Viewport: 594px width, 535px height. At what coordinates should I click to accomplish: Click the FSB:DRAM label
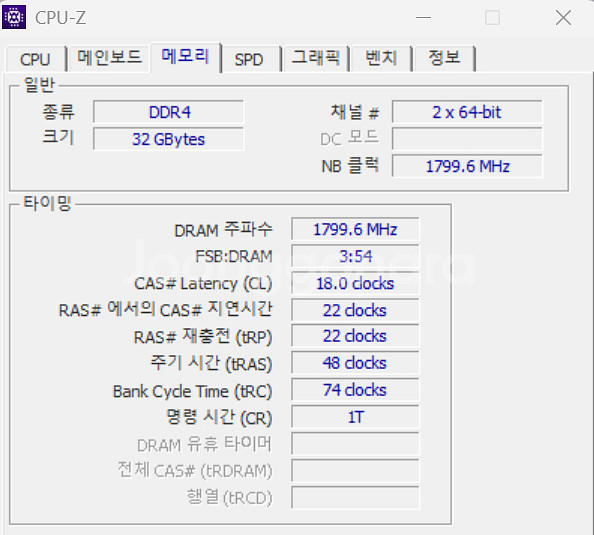pos(234,257)
